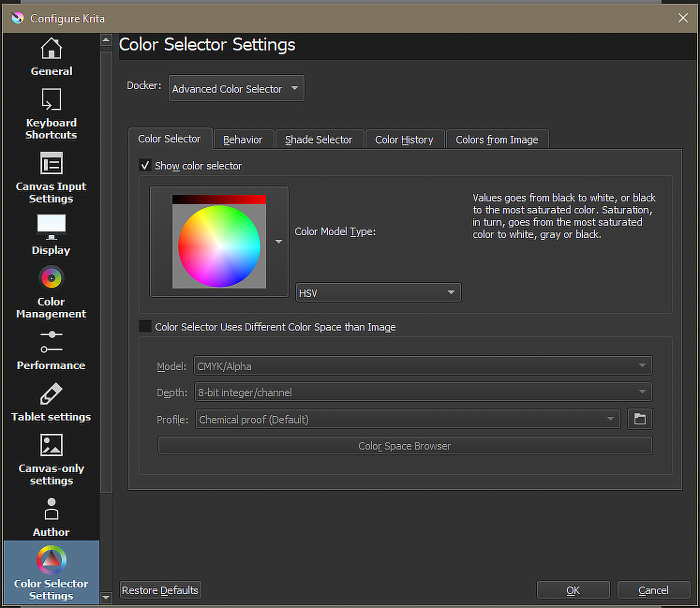The height and width of the screenshot is (608, 700).
Task: Open the Docker dropdown Advanced Color Selector
Action: point(236,88)
